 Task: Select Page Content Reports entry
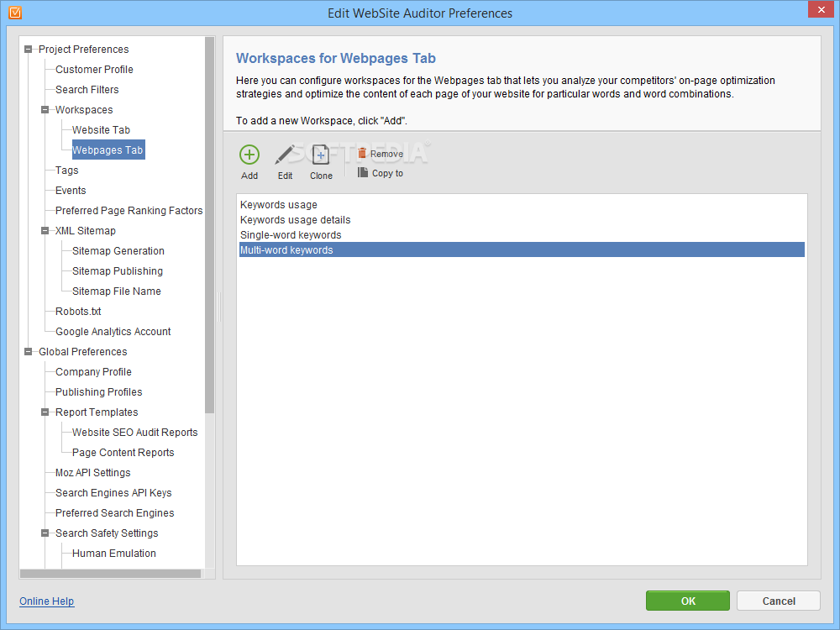123,453
